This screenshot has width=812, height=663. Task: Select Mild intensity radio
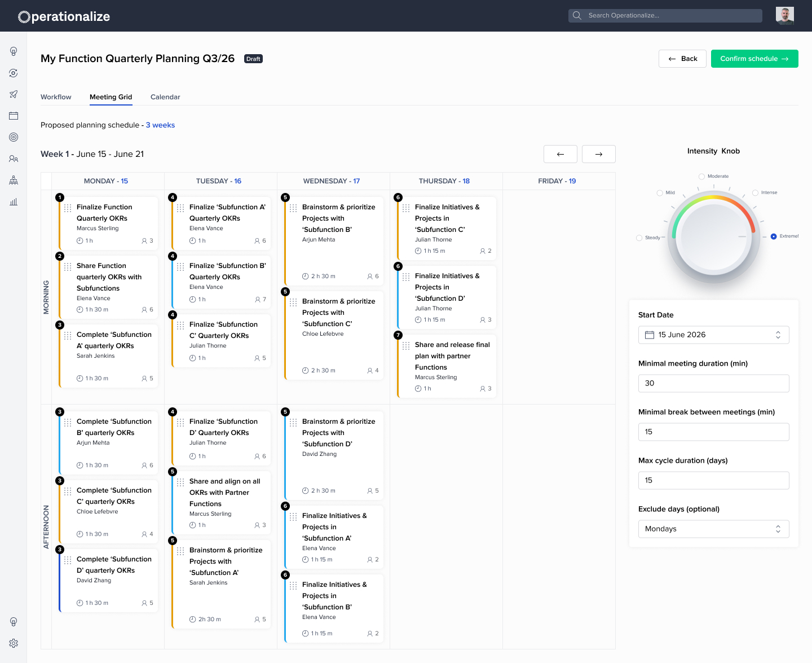coord(660,193)
